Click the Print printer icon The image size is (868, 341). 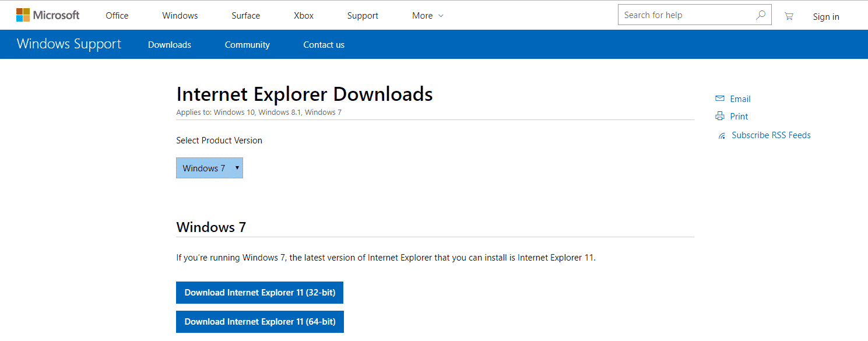coord(720,116)
